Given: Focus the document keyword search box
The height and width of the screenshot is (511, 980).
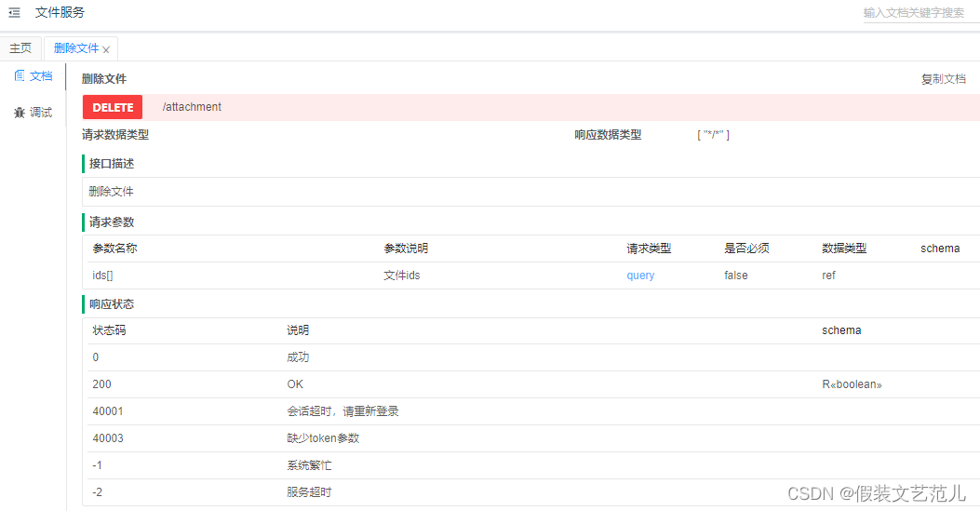Looking at the screenshot, I should (921, 12).
